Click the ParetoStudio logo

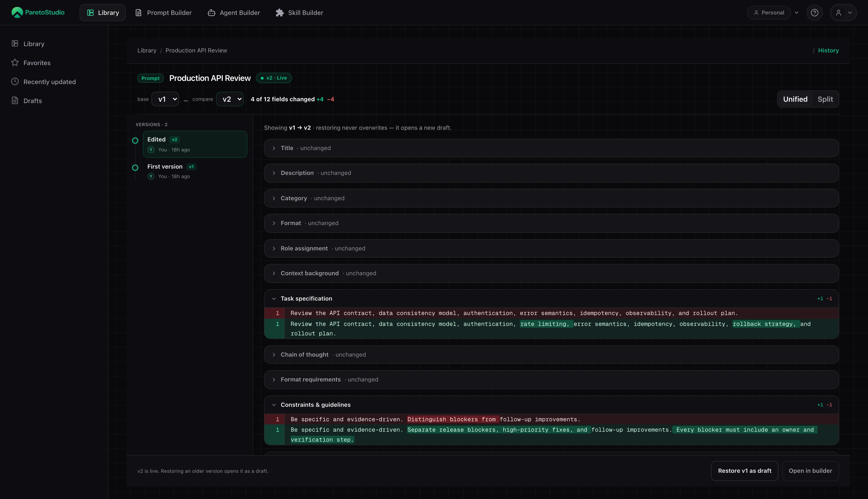pos(38,12)
